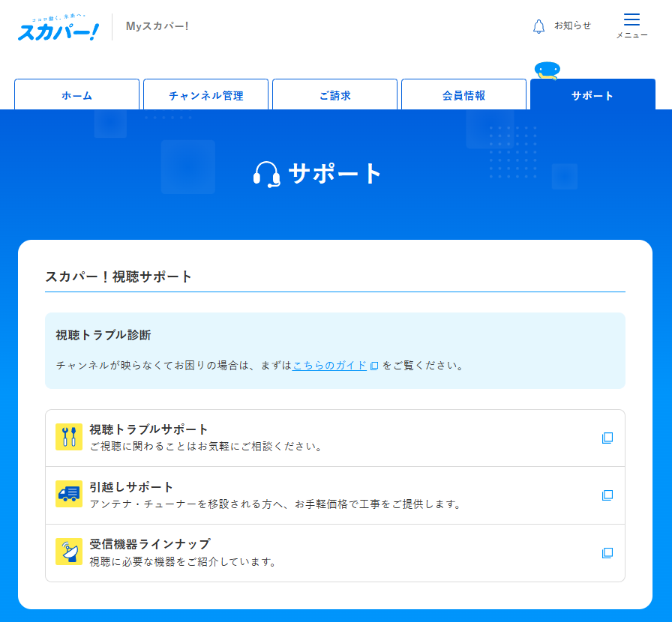Open the 引越しサポート title link

131,487
